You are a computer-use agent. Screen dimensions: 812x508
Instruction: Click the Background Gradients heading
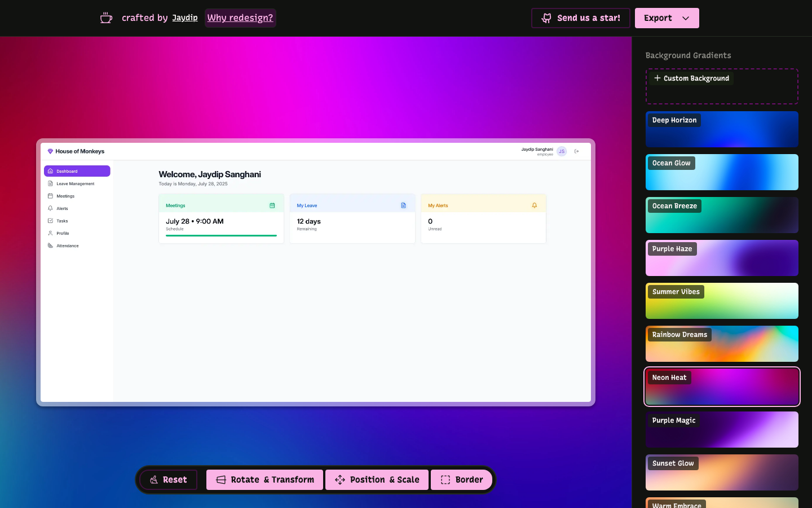(x=688, y=55)
